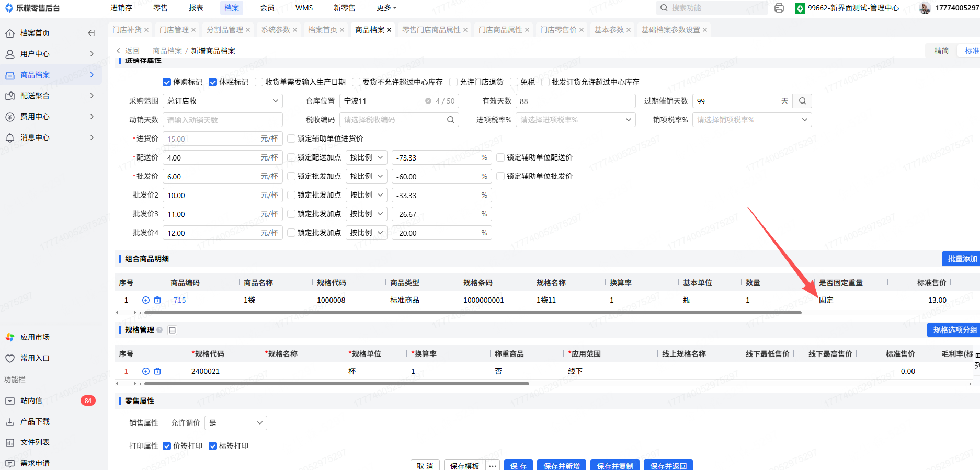Collapse the sidebar with the fold icon
The image size is (980, 470).
tap(92, 33)
